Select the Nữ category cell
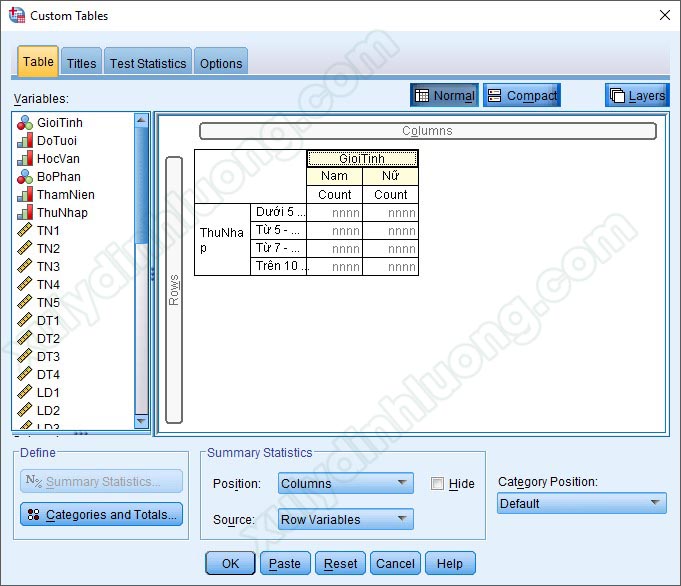 pyautogui.click(x=390, y=176)
